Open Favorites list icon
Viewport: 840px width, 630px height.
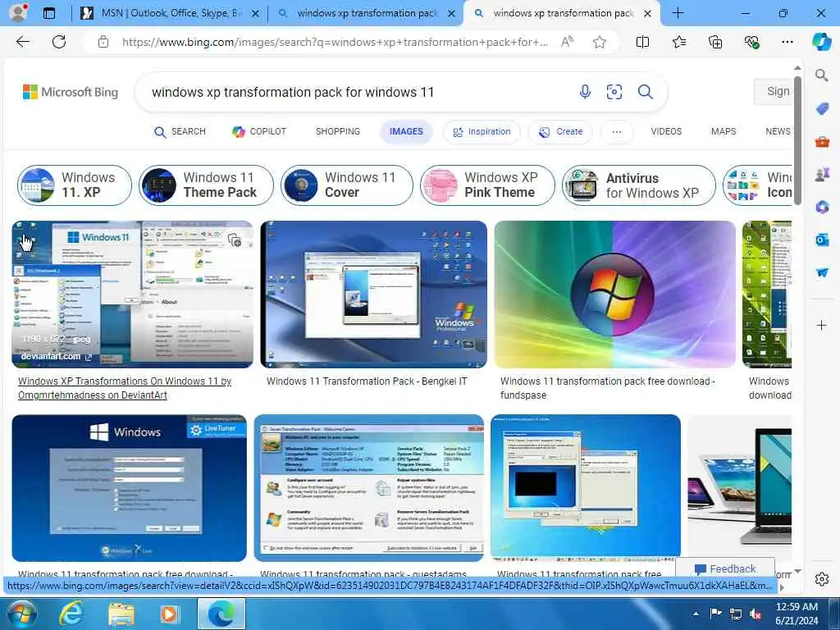(x=678, y=42)
